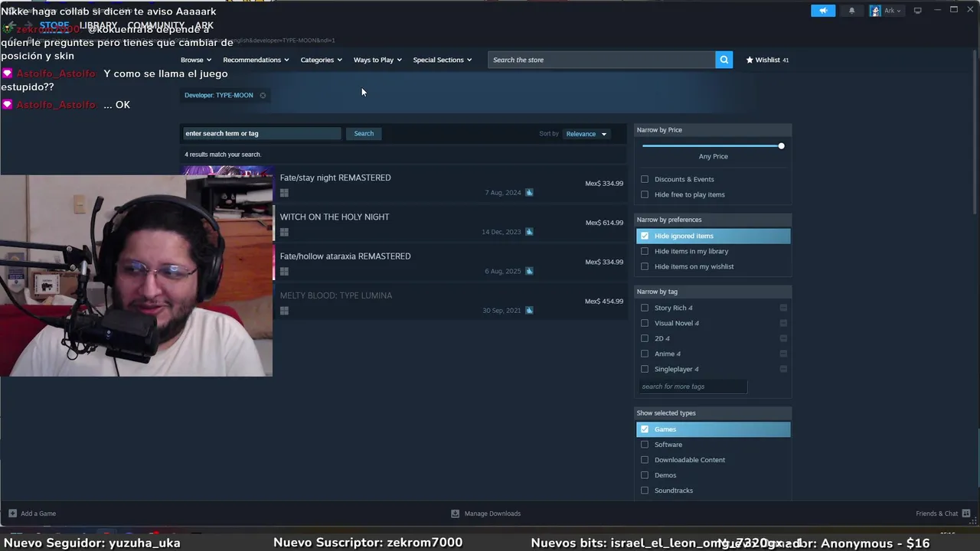Check Hide free to play items
The image size is (980, 551).
[645, 194]
